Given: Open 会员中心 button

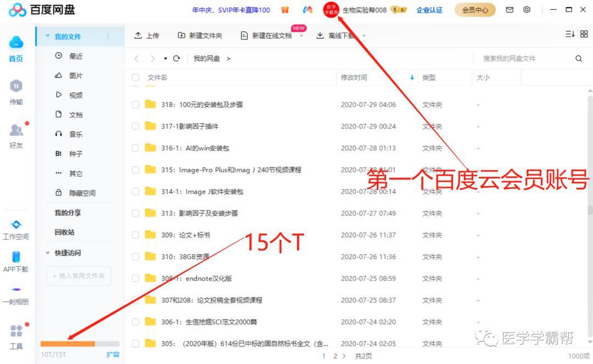Looking at the screenshot, I should click(475, 10).
